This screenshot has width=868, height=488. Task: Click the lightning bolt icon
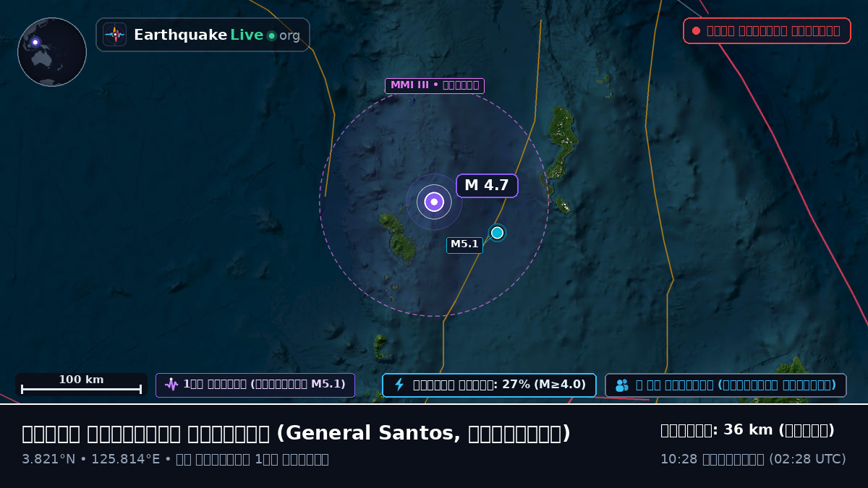tap(399, 385)
